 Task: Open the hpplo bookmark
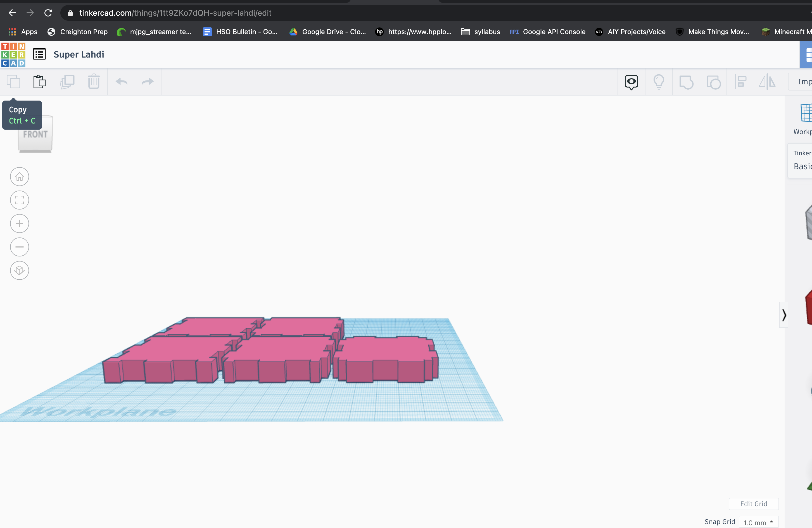tap(414, 32)
